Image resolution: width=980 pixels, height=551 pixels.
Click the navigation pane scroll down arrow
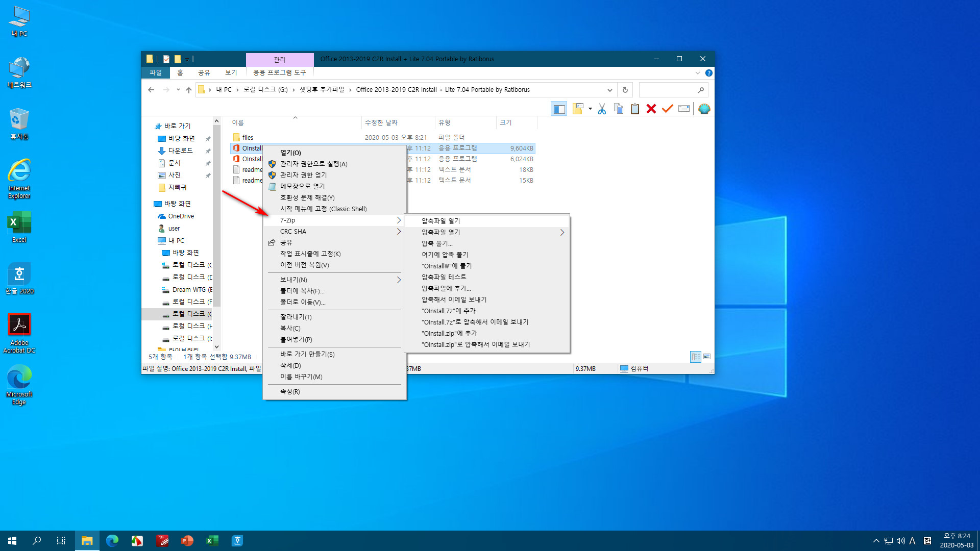pyautogui.click(x=216, y=347)
